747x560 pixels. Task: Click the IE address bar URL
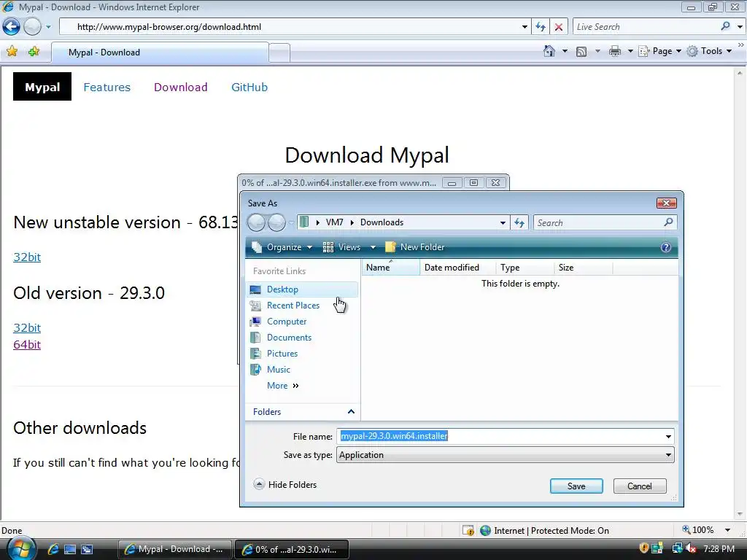pos(169,27)
